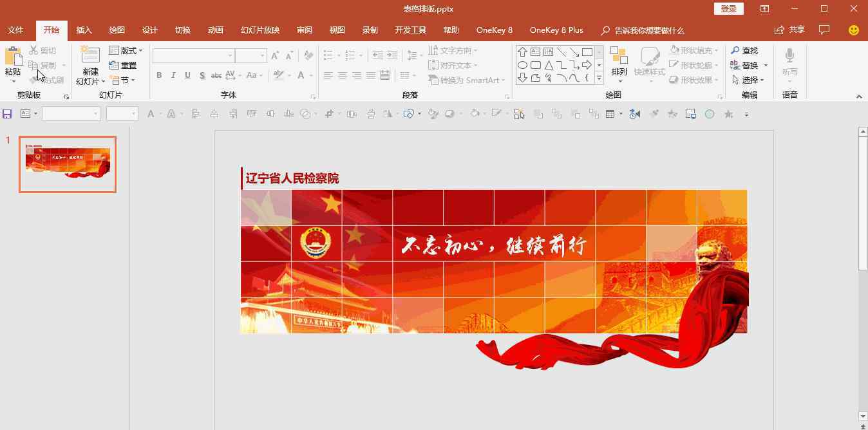
Task: Click the Share (共享) button
Action: click(789, 30)
